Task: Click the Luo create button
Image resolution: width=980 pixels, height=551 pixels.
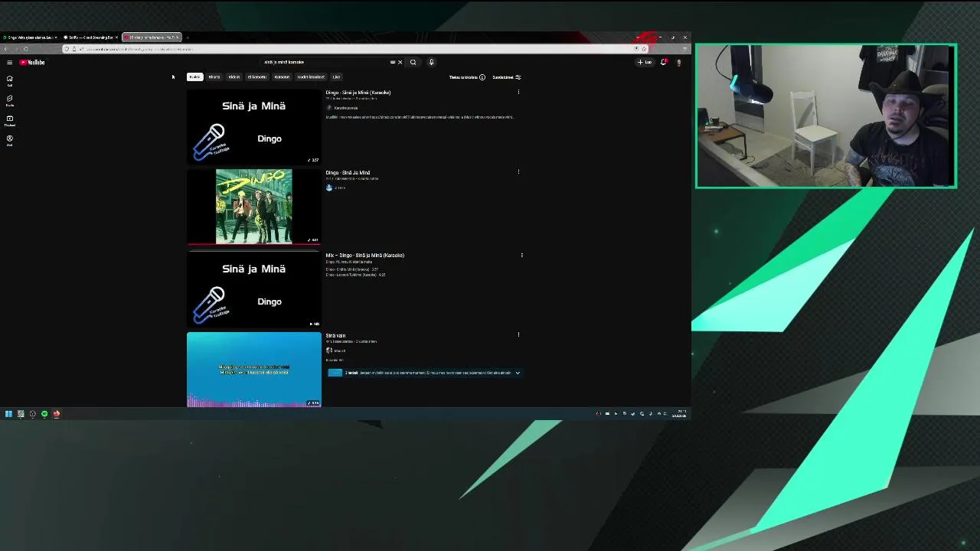Action: [645, 62]
